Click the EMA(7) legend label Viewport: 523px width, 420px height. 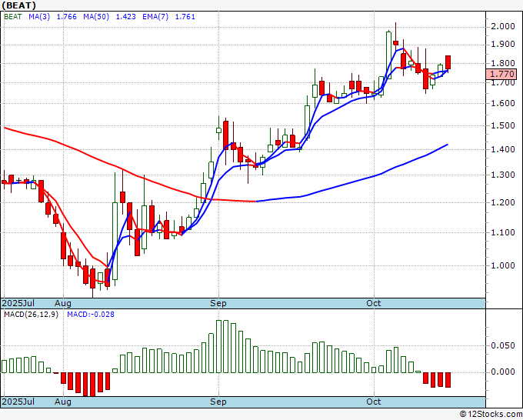[155, 17]
